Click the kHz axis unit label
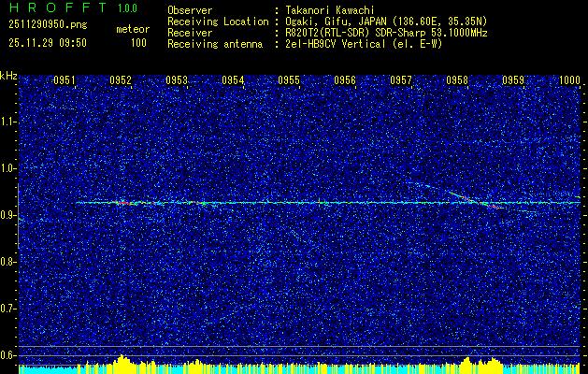Viewport: 588px width, 374px height. pyautogui.click(x=8, y=76)
